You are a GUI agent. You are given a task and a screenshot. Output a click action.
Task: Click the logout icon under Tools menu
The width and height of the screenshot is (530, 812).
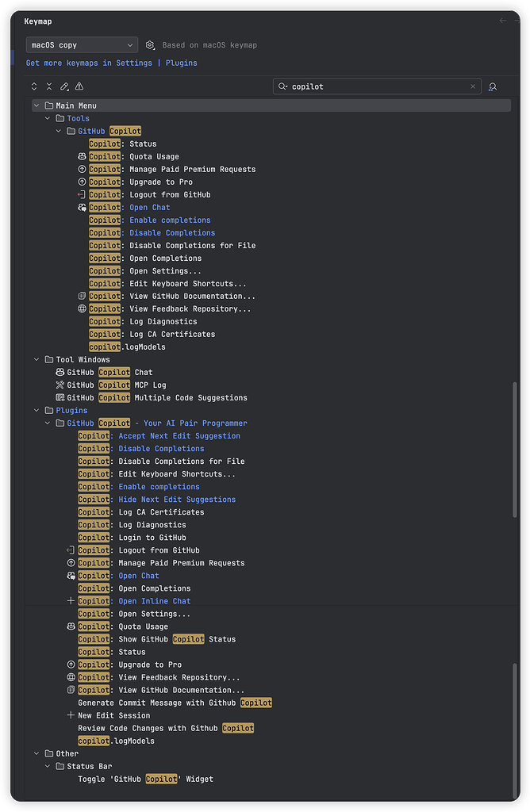pyautogui.click(x=82, y=195)
